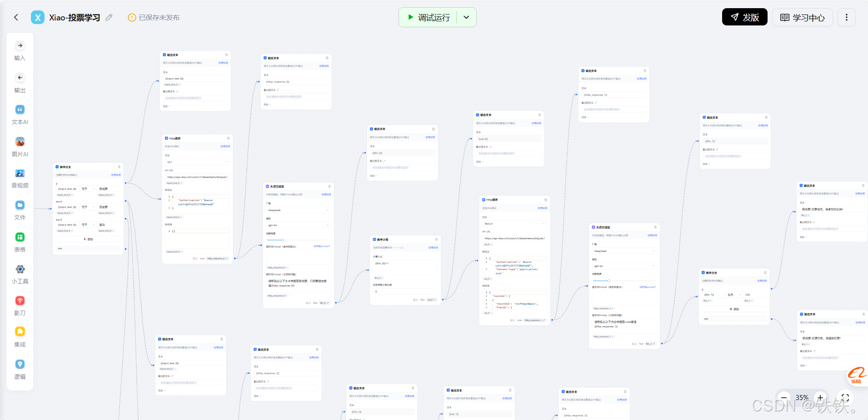Click the 35% zoom level text
The width and height of the screenshot is (868, 420).
[x=802, y=398]
